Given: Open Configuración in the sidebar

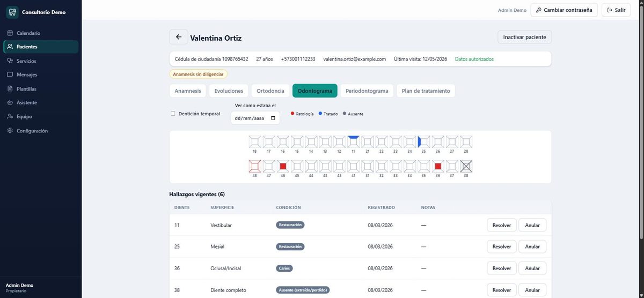Looking at the screenshot, I should 41,131.
